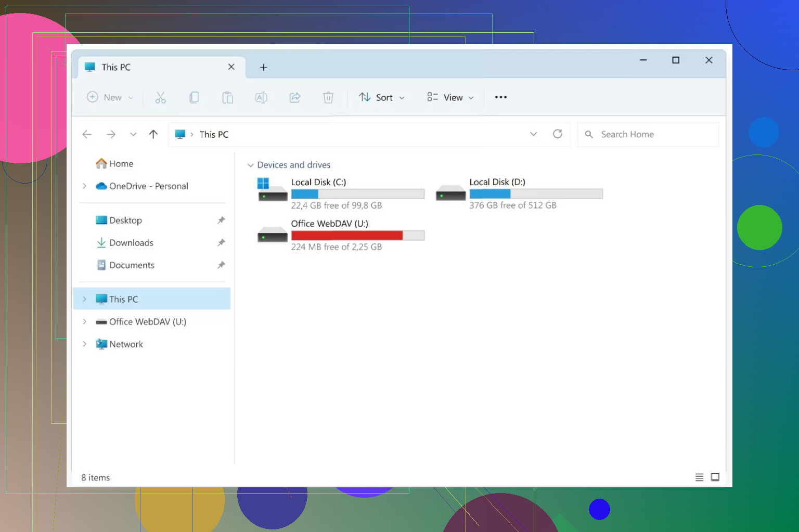The image size is (799, 532).
Task: Collapse the Devices and drives group
Action: (x=251, y=165)
